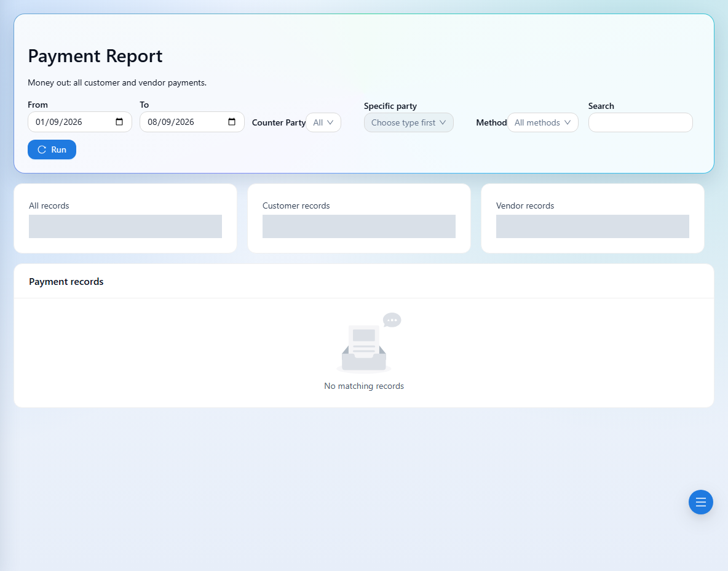Open the Specific party dropdown

tap(408, 122)
